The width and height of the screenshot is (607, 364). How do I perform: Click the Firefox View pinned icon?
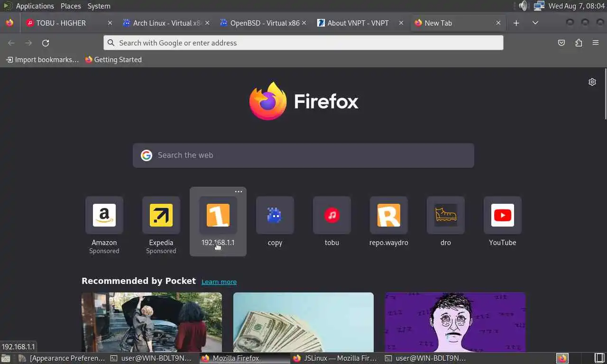(9, 23)
